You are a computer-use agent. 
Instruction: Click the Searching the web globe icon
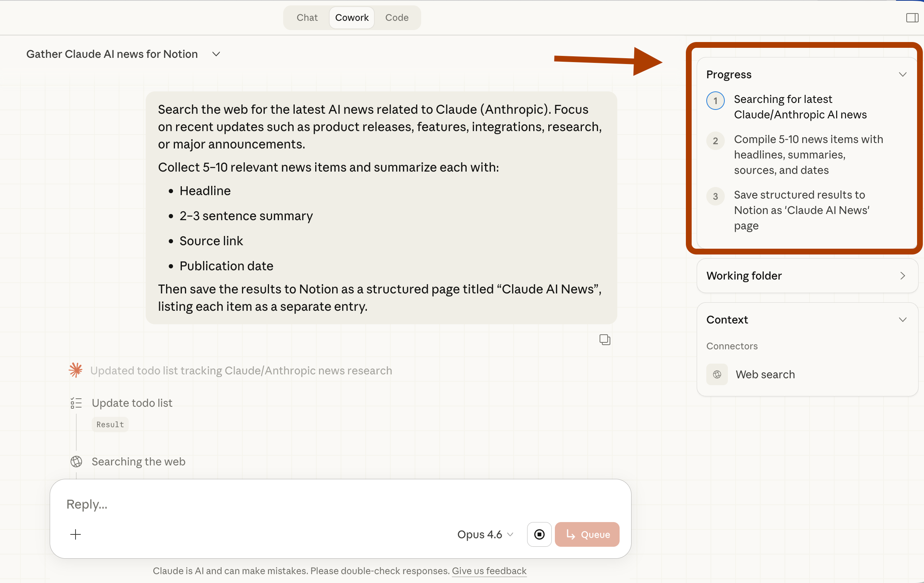tap(76, 462)
